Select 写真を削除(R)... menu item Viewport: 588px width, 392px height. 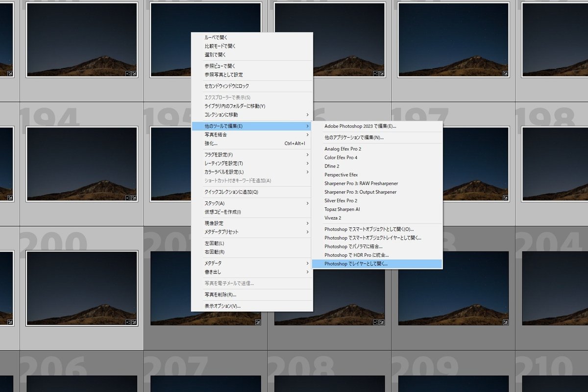(x=252, y=295)
